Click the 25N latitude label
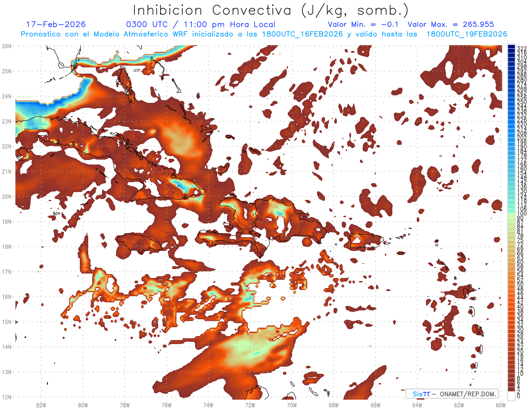Viewport: 532px width, 411px height. (x=7, y=71)
